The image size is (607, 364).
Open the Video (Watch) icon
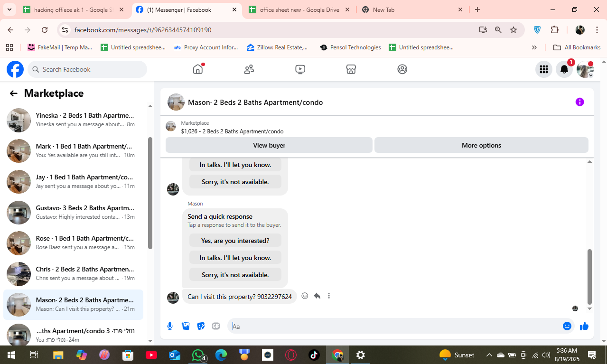[x=300, y=69]
